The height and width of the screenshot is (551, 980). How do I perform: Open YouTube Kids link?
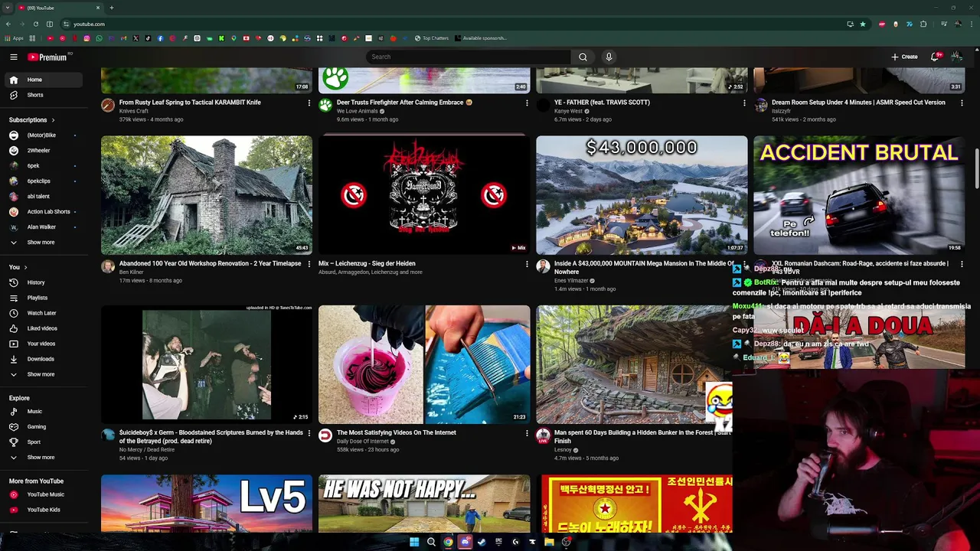click(44, 510)
